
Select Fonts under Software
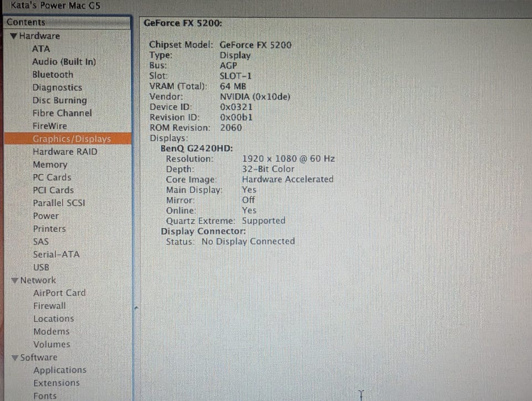(45, 396)
